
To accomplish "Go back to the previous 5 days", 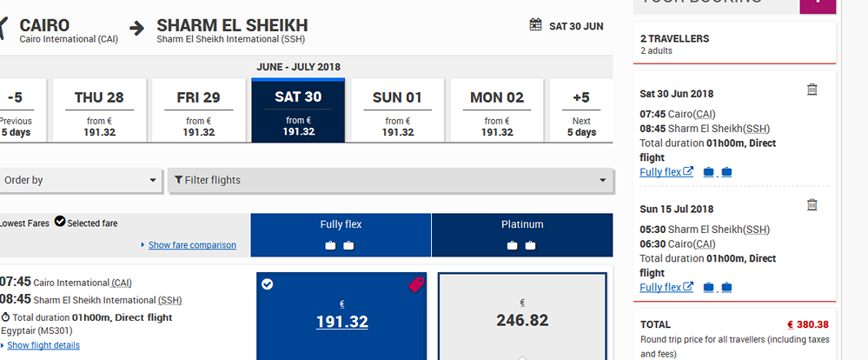I will 16,110.
